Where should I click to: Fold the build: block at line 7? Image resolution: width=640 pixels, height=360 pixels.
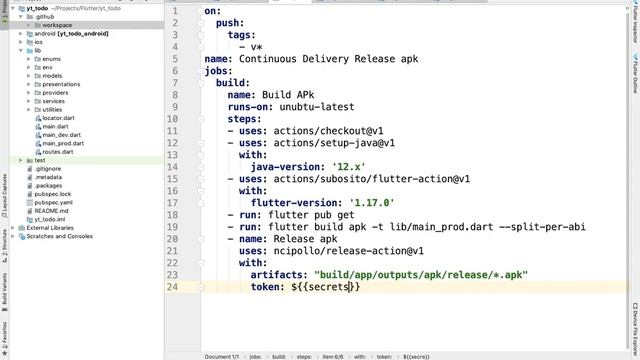point(200,83)
